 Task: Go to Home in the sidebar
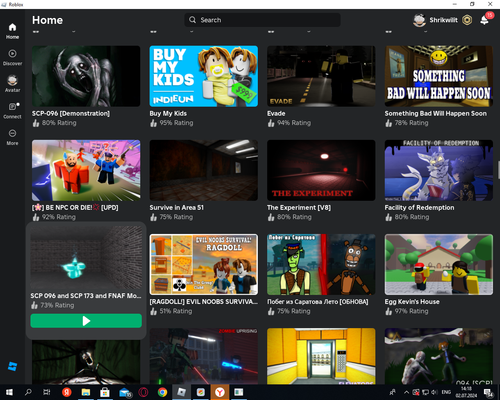point(12,31)
